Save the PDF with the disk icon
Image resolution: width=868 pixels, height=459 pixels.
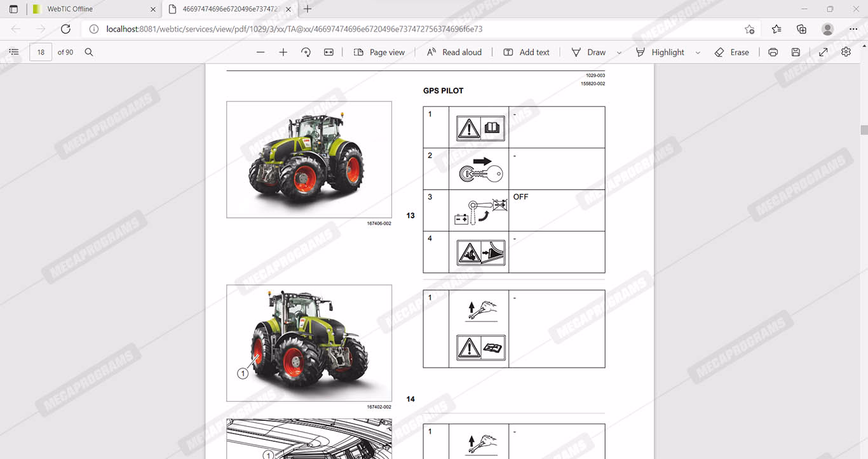coord(796,52)
